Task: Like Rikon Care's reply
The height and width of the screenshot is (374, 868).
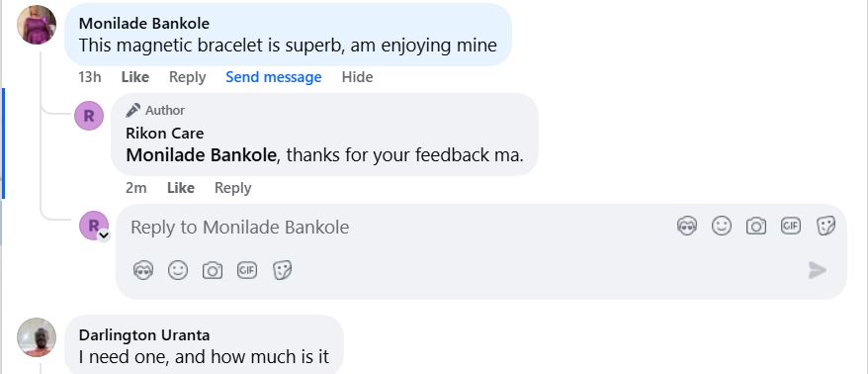Action: click(x=181, y=188)
